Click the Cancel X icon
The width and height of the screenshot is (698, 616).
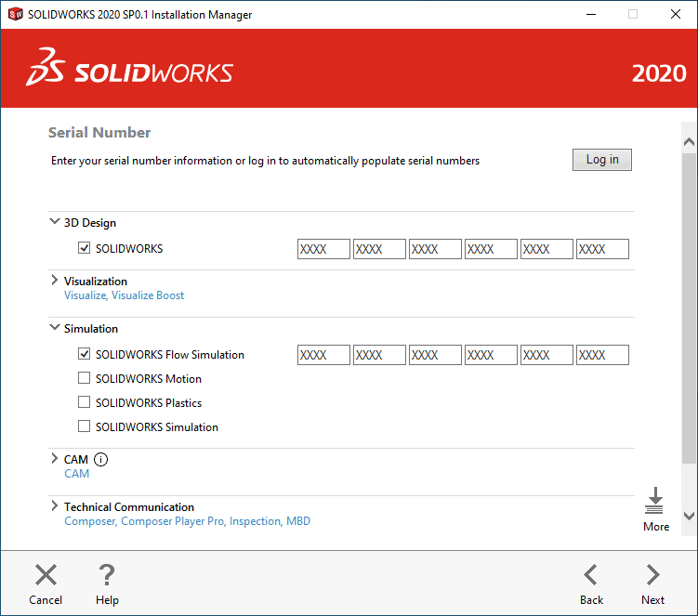point(46,575)
